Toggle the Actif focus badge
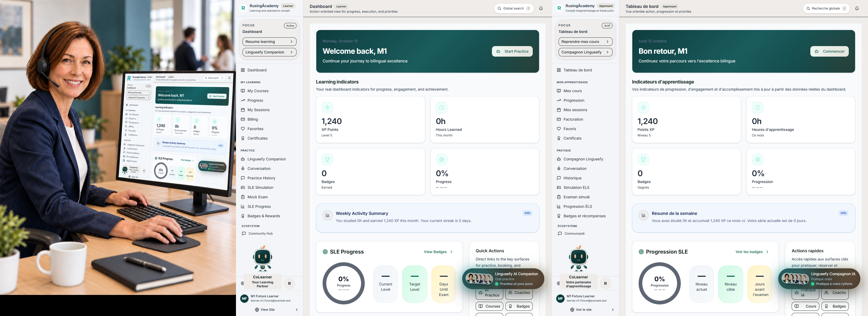This screenshot has width=868, height=316. [607, 26]
